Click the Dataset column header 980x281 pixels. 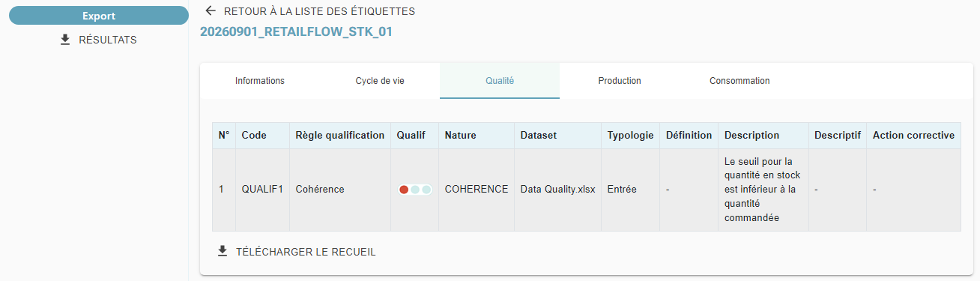pyautogui.click(x=558, y=136)
